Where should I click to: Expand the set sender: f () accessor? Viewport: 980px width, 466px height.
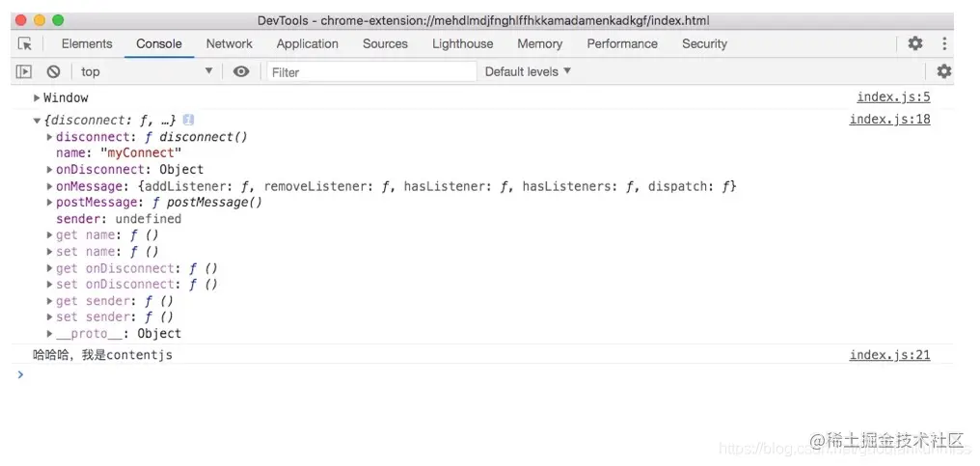[50, 317]
